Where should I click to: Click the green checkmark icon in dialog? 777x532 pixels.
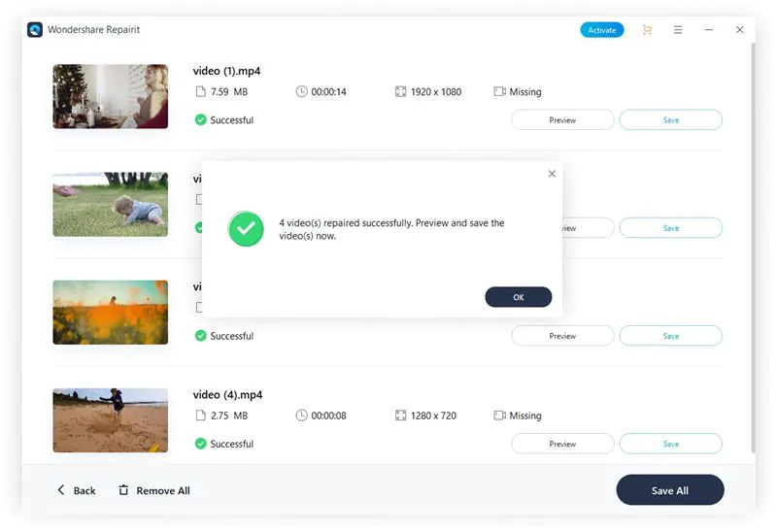[246, 229]
